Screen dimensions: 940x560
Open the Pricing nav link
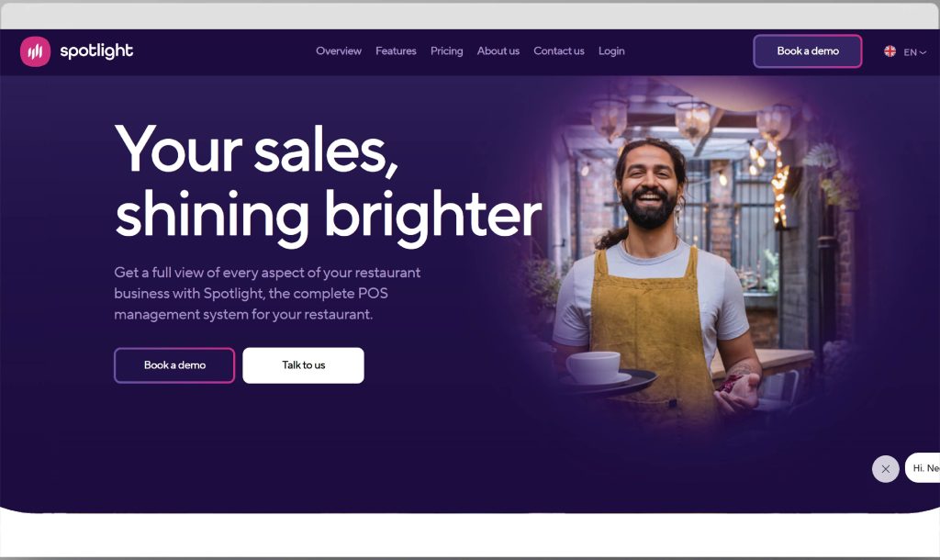click(447, 51)
